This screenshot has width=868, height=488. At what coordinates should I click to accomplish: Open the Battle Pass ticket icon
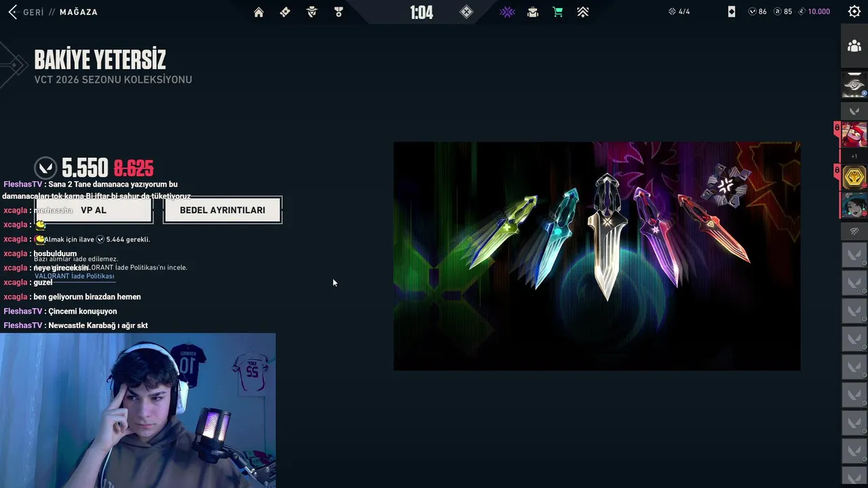pyautogui.click(x=285, y=12)
